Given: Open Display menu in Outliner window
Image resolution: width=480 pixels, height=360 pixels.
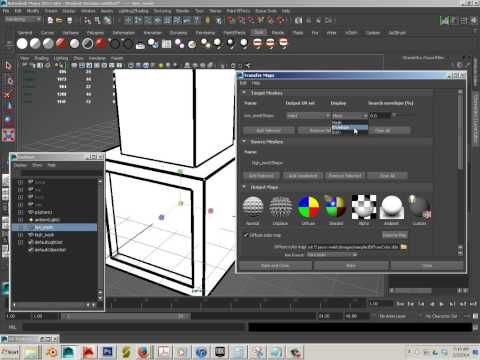Looking at the screenshot, I should (x=20, y=165).
